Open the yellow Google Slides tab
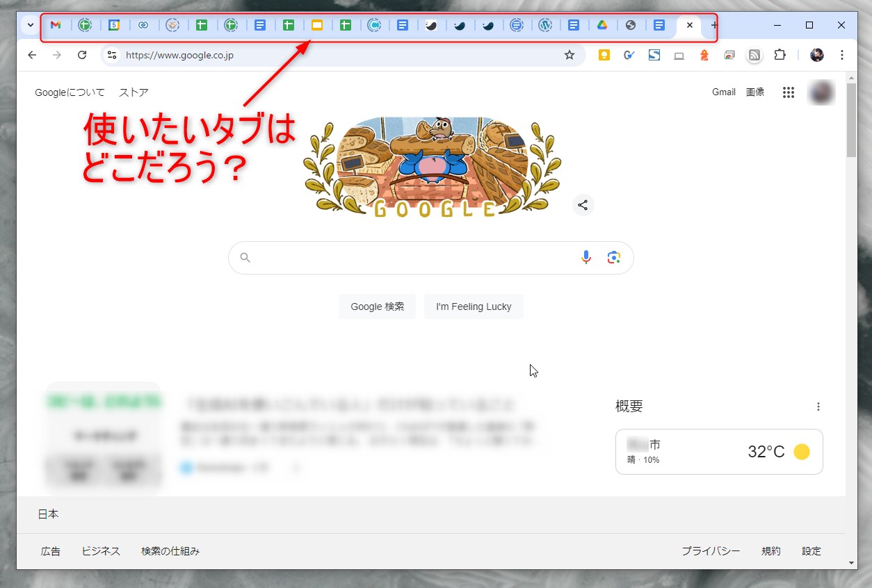 click(x=317, y=25)
